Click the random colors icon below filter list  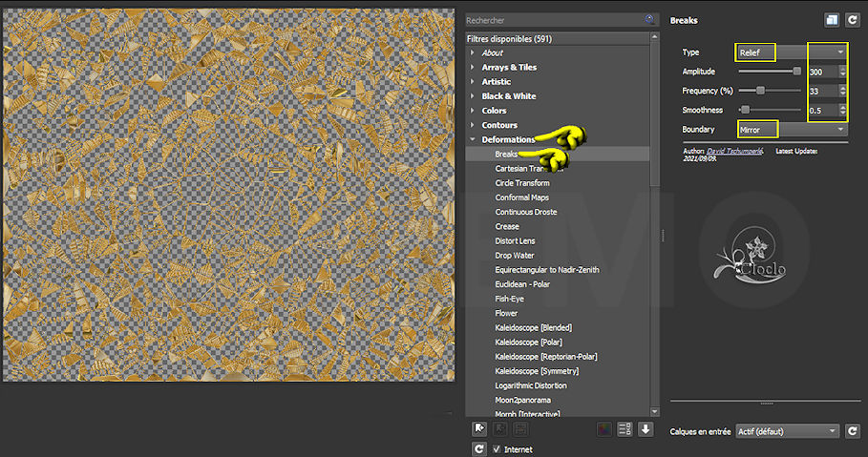click(x=603, y=429)
